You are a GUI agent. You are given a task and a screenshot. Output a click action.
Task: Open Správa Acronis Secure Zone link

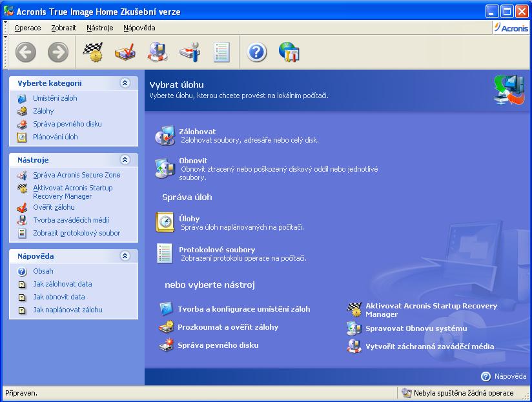pyautogui.click(x=77, y=175)
